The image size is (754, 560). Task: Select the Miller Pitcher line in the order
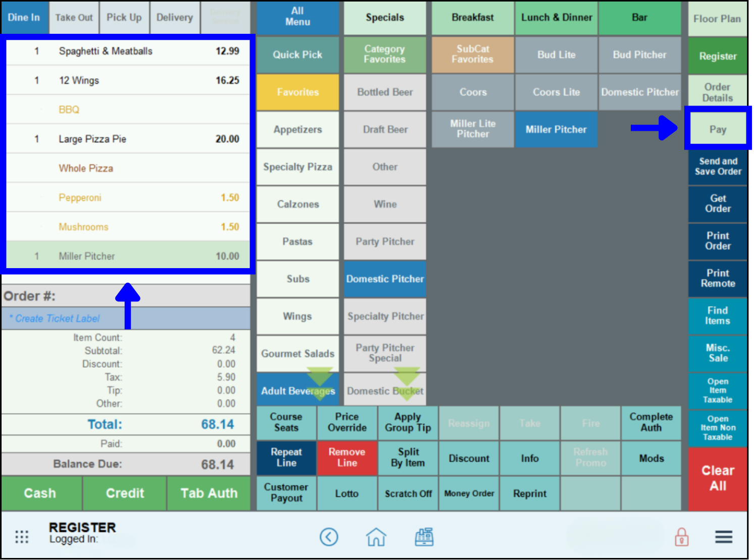point(126,256)
